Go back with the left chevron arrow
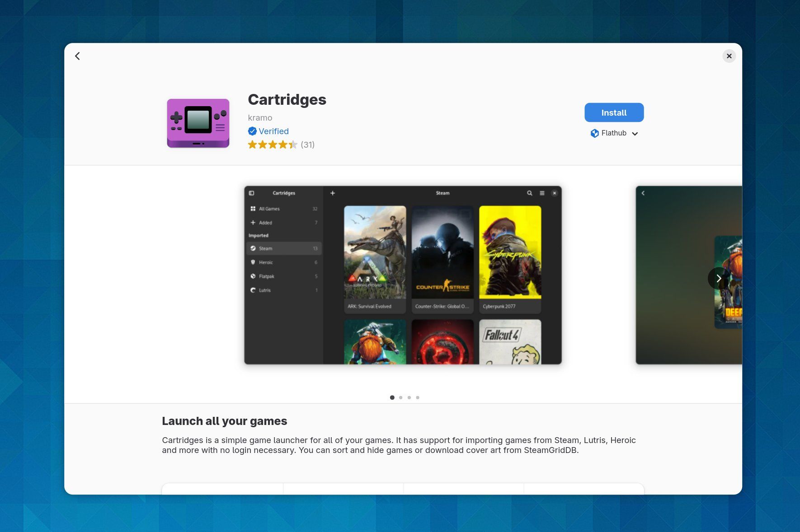The image size is (800, 532). 77,56
